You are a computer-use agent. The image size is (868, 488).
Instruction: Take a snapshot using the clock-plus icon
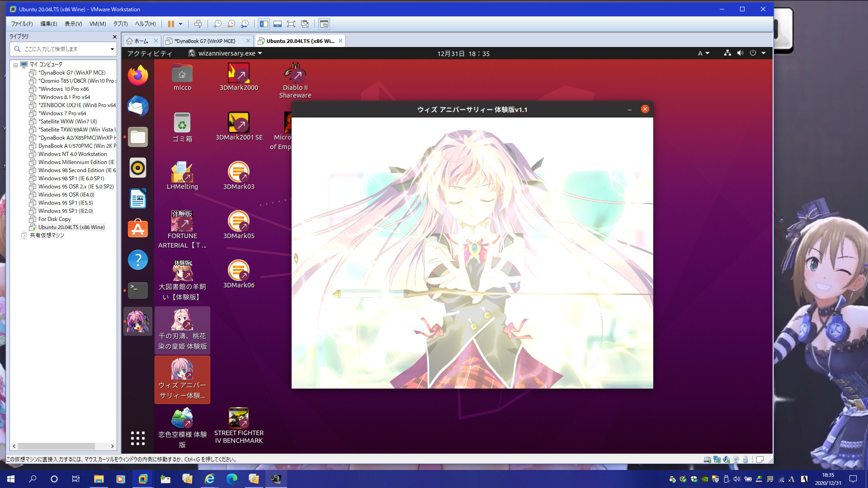click(217, 24)
